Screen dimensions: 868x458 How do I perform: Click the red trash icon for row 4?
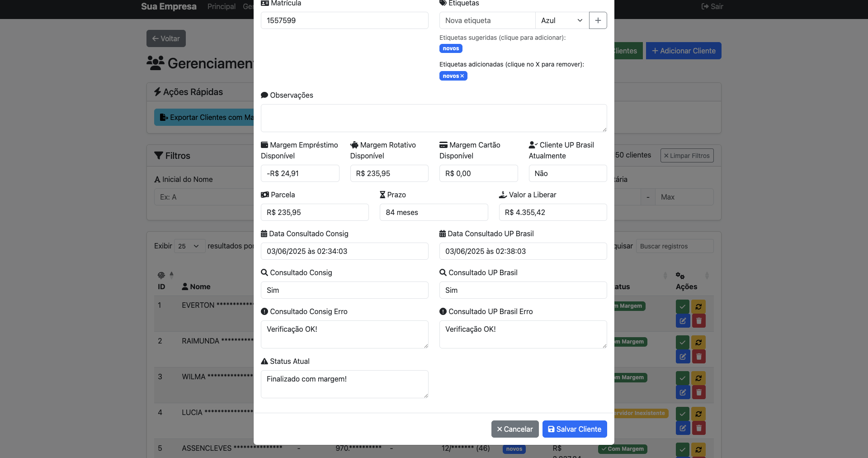[x=698, y=428]
